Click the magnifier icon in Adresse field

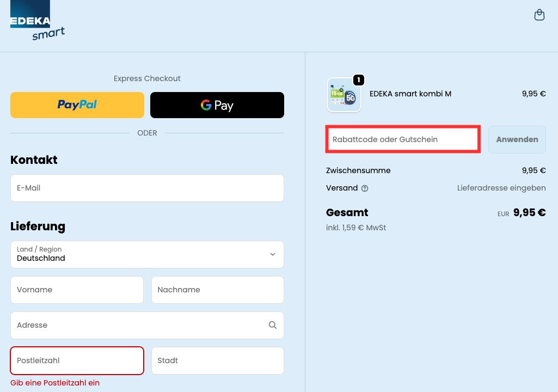tap(272, 325)
